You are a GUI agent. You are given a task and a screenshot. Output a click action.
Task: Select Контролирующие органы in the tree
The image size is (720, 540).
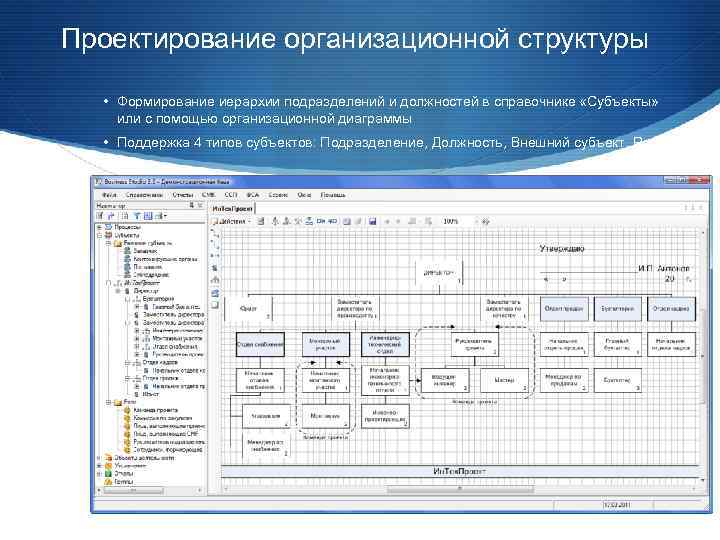click(166, 259)
